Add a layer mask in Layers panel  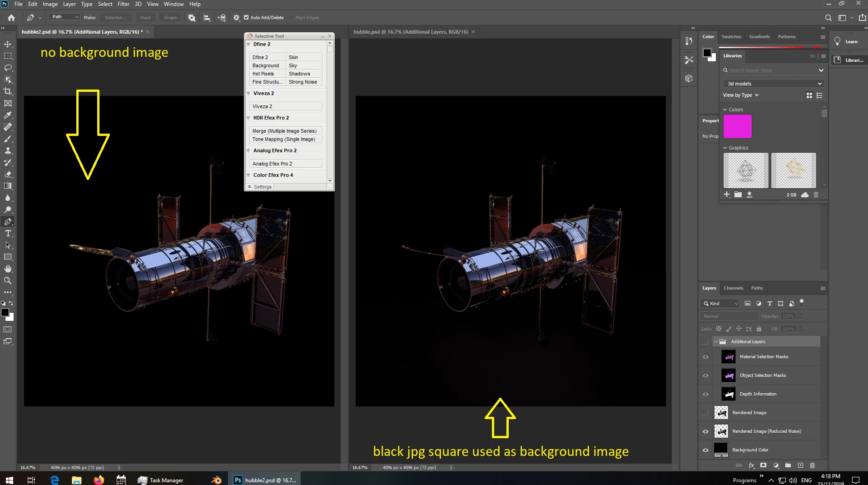(x=763, y=465)
